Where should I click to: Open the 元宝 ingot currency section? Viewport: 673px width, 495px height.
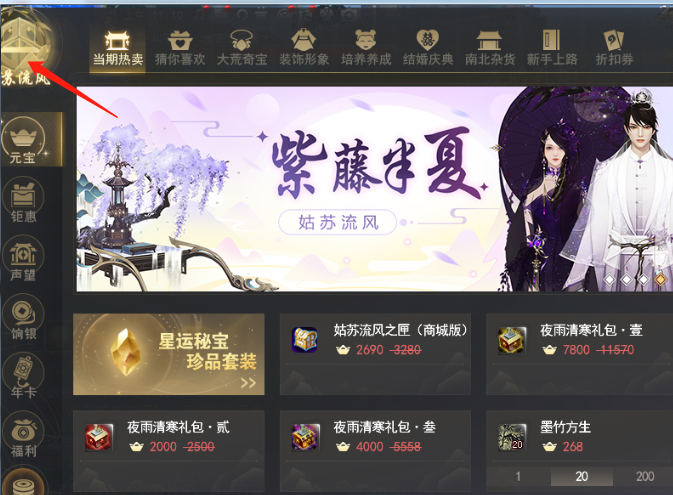tap(24, 140)
